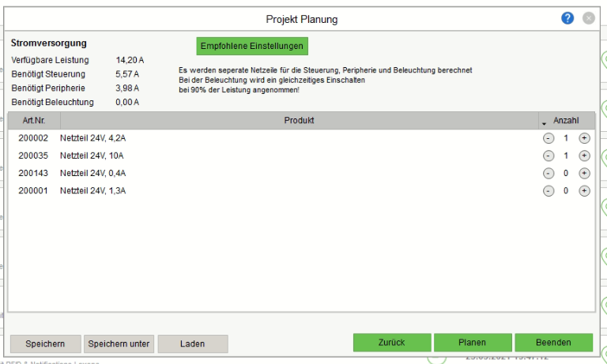Click plus for Netzteil 24V, 0,4A
This screenshot has width=607, height=364.
(584, 173)
